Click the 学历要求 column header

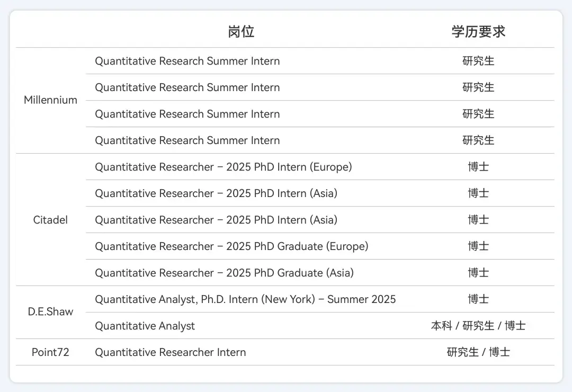point(478,32)
